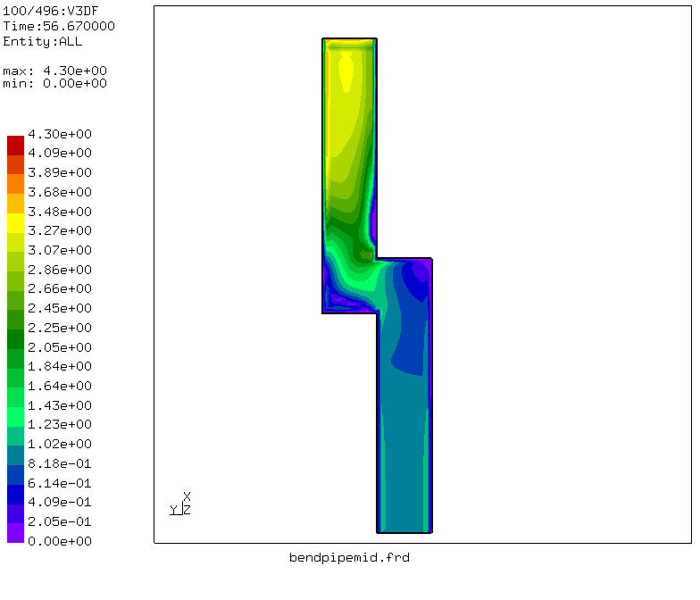Click the 0.00e+00 legend value at bottom
This screenshot has height=600, width=700.
(x=60, y=541)
